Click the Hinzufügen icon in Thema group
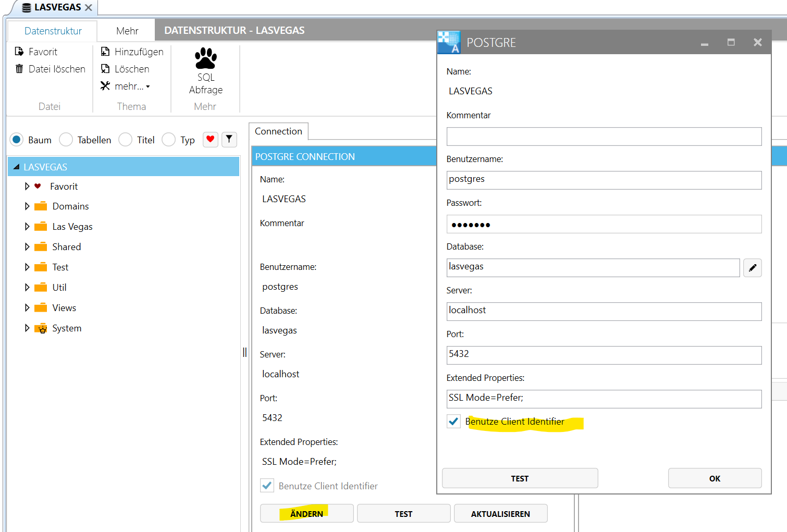 105,52
